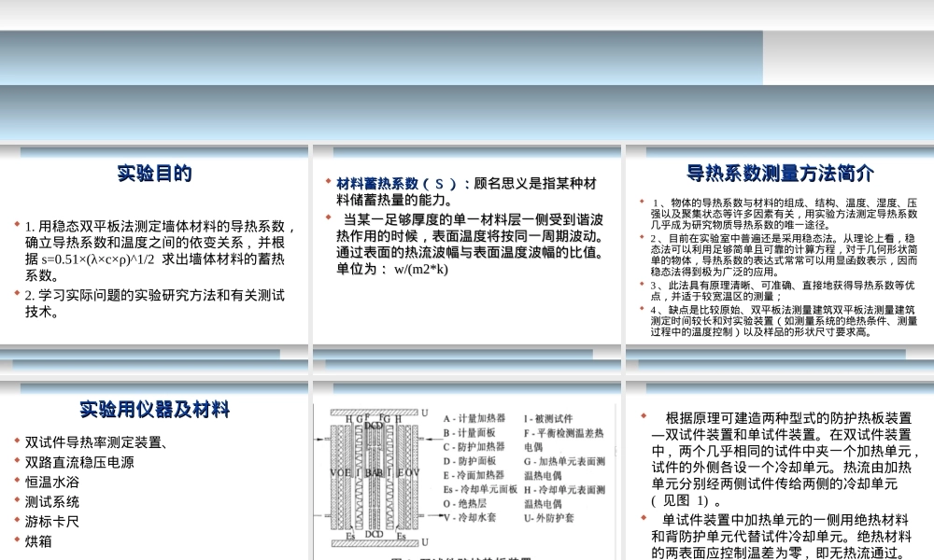This screenshot has height=560, width=934.
Task: Click legend entry U- 外防护套
Action: [x=548, y=518]
